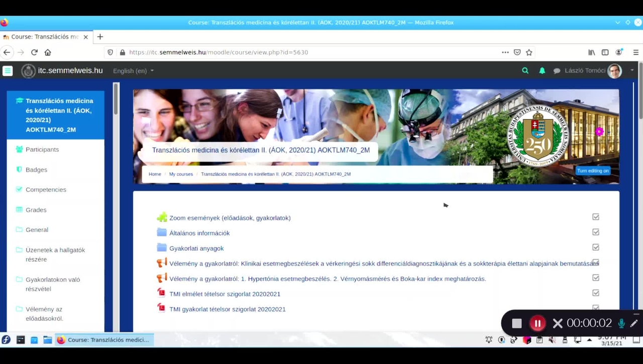643x364 pixels.
Task: Click the Moodle search magnifier icon
Action: pos(525,71)
